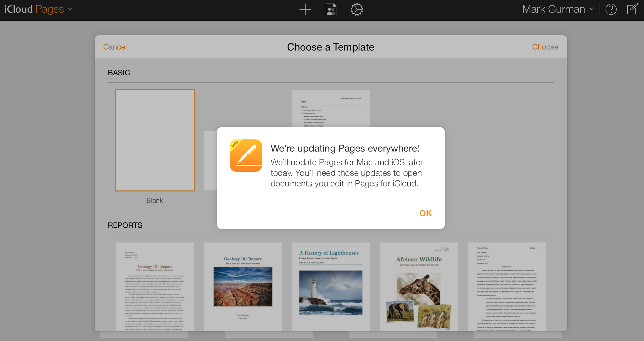Select the note-taking template with Title and bullets
The width and height of the screenshot is (644, 341).
click(331, 109)
